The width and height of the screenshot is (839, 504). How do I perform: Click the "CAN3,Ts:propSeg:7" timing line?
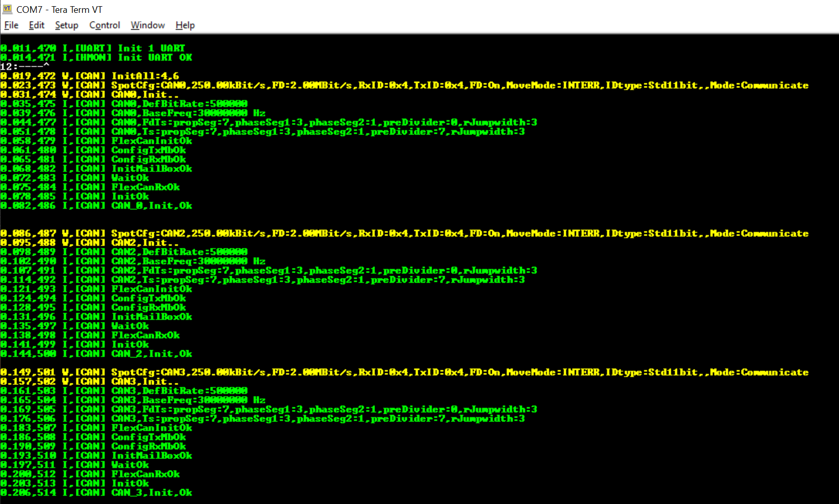click(x=262, y=418)
